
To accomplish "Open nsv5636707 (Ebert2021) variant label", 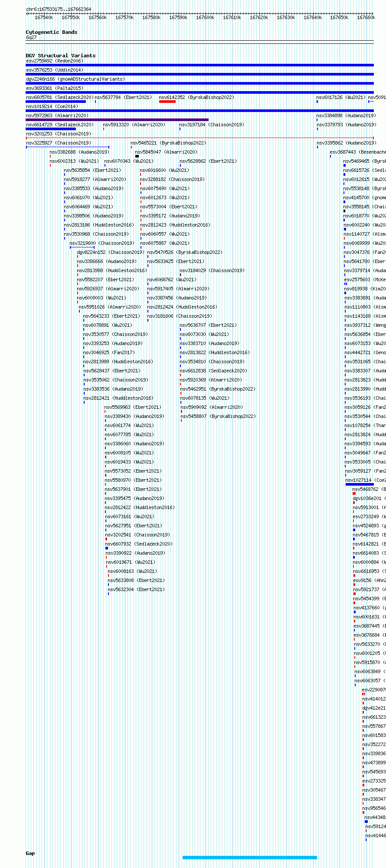I will point(208,325).
